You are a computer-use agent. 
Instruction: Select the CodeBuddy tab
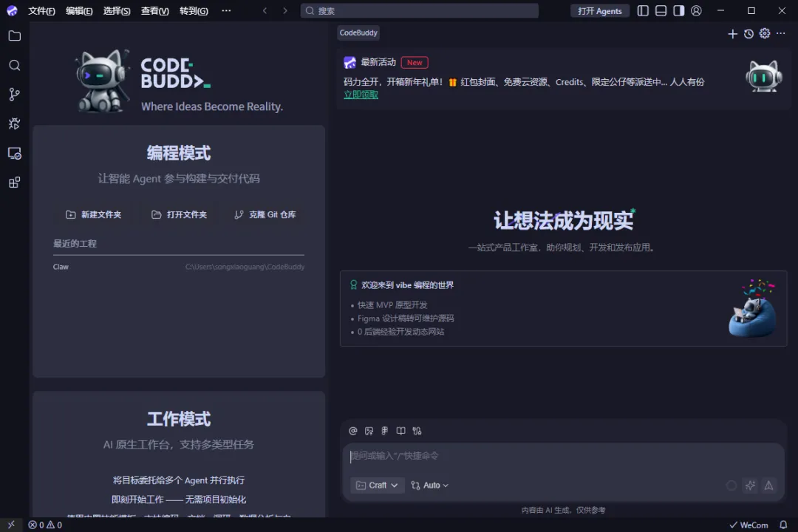tap(359, 33)
